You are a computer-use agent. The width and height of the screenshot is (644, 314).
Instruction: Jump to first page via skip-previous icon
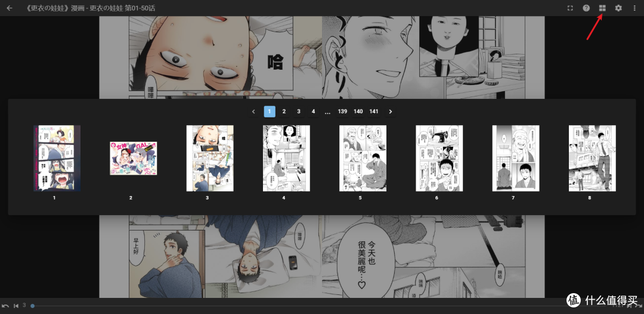(16, 306)
